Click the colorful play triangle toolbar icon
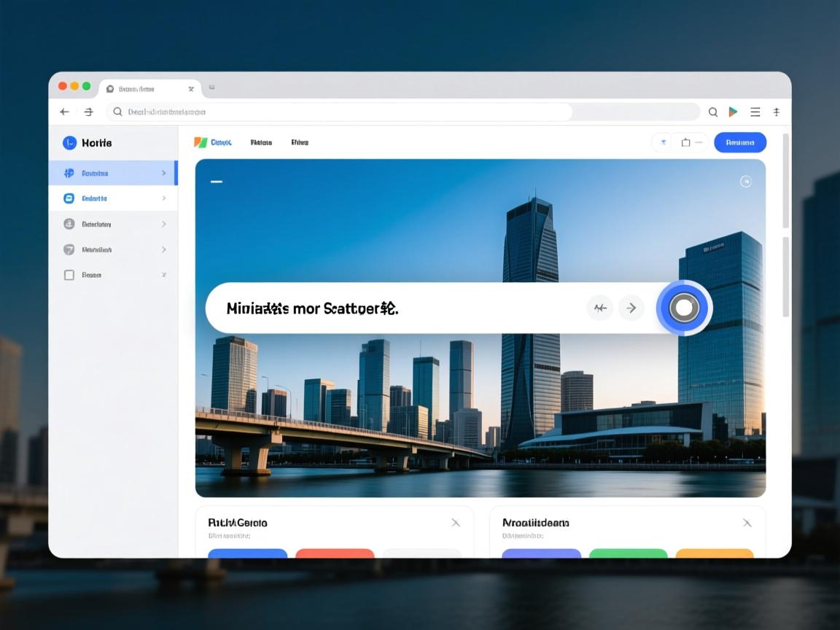840x630 pixels. pos(733,112)
